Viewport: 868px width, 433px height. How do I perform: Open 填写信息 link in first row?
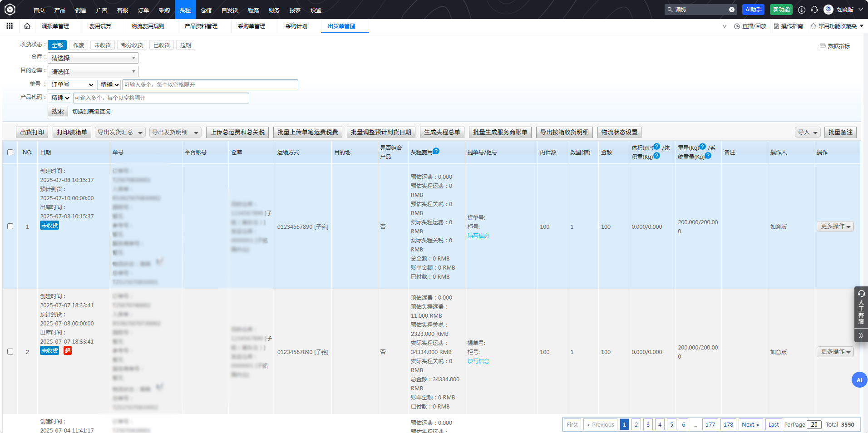pos(478,236)
